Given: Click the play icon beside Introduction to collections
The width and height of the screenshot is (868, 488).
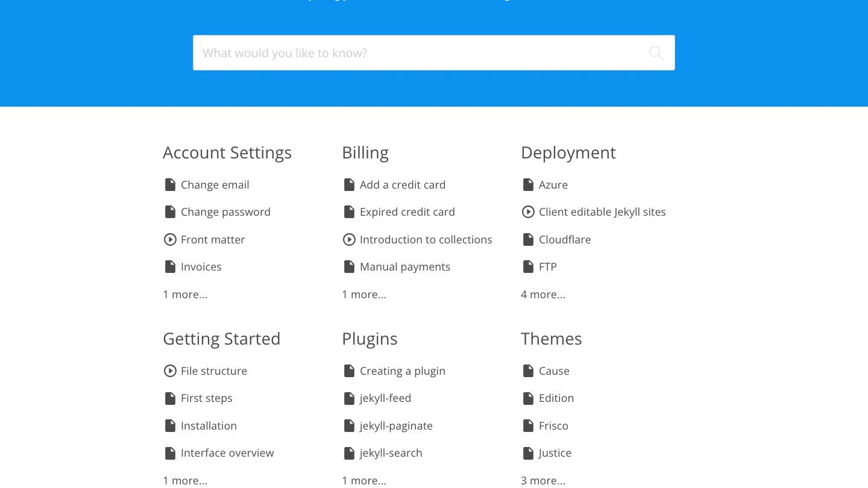Looking at the screenshot, I should click(x=349, y=240).
